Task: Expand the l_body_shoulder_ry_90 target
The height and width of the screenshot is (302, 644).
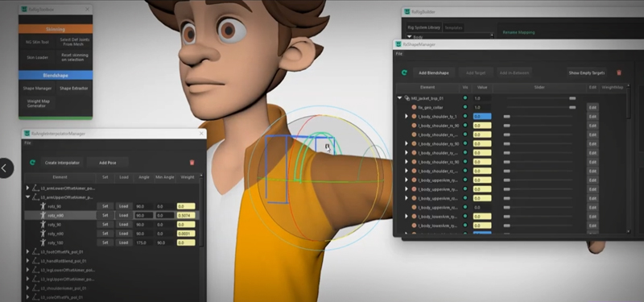Action: [x=407, y=143]
